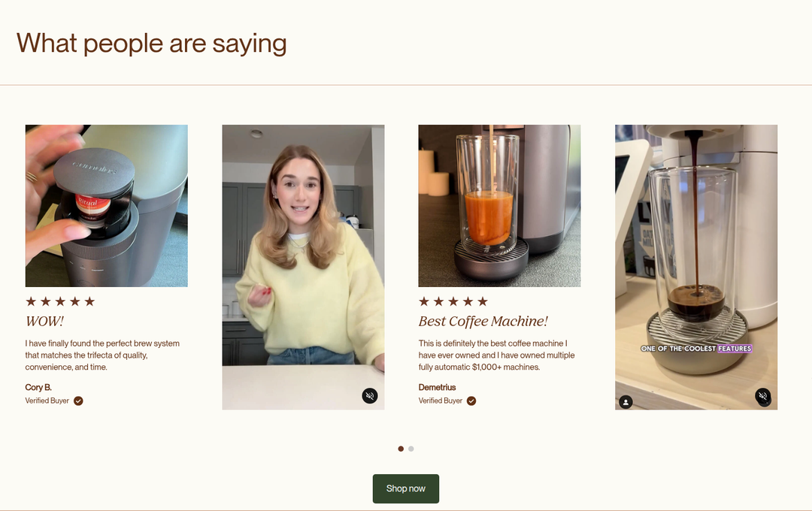
Task: Click the five-star rating above "Best Coffee Machine!"
Action: point(453,301)
